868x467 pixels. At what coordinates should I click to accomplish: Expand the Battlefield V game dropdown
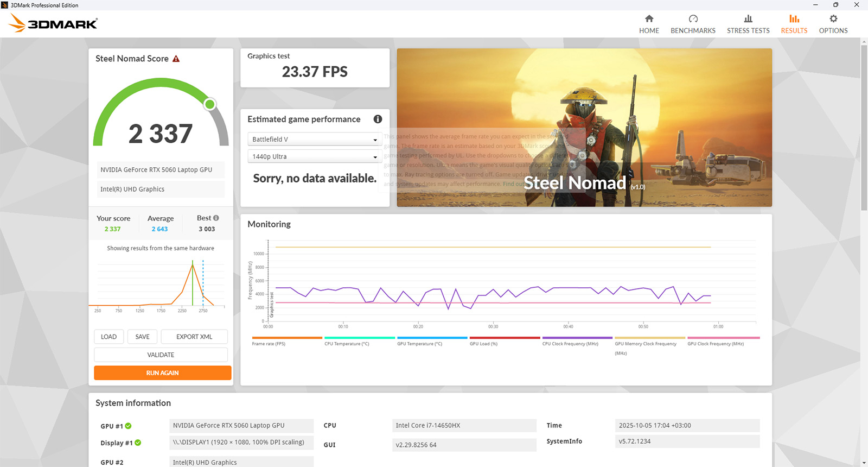coord(315,140)
